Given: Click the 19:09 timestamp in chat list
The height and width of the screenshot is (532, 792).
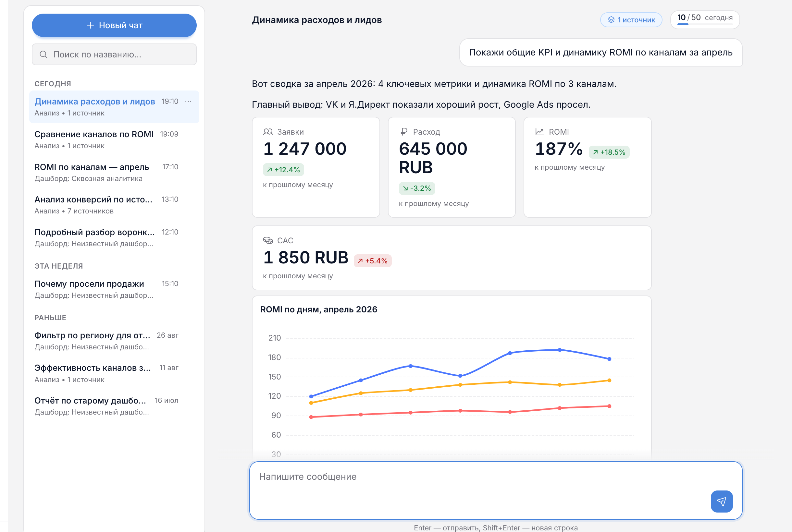Looking at the screenshot, I should (x=169, y=134).
